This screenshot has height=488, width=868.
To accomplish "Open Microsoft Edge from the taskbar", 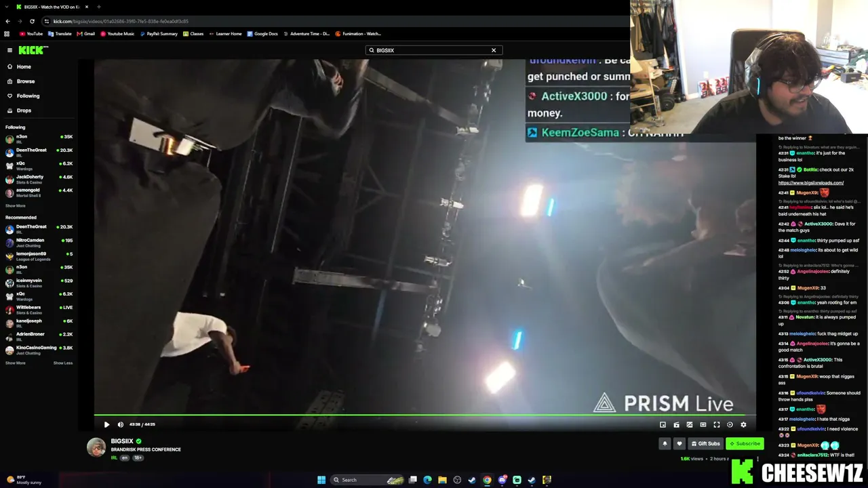I will tap(427, 480).
